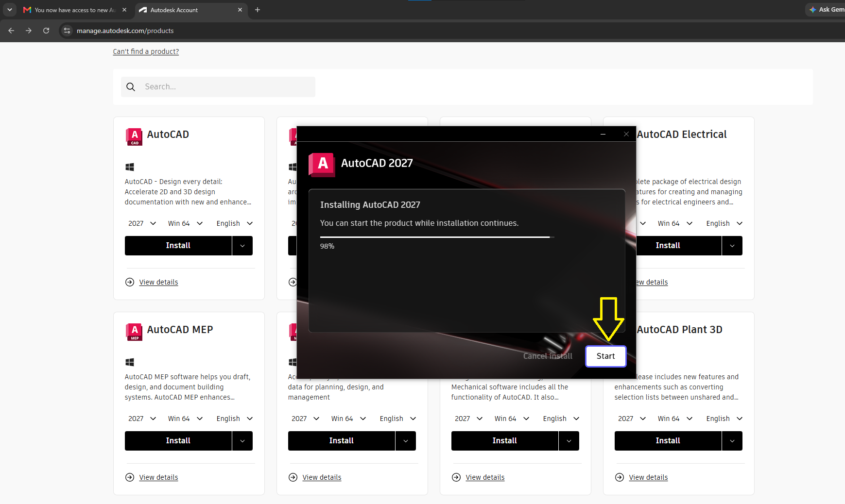Click the AutoCAD product card icon

point(134,136)
